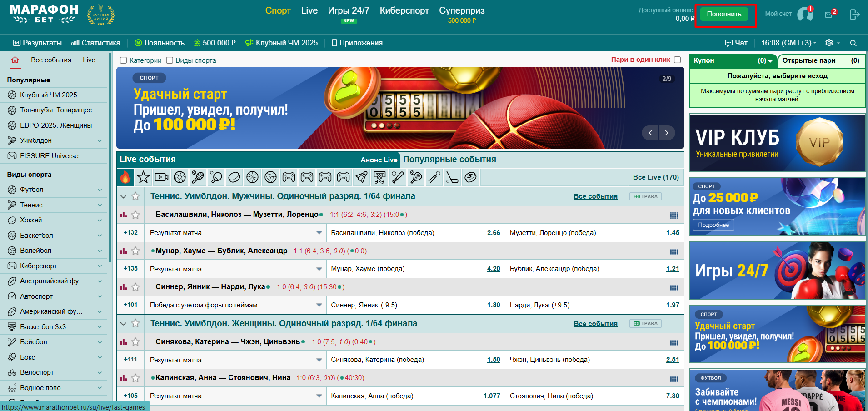Collapse the Уимблдон Женщины league section
The image size is (868, 411).
coord(123,323)
